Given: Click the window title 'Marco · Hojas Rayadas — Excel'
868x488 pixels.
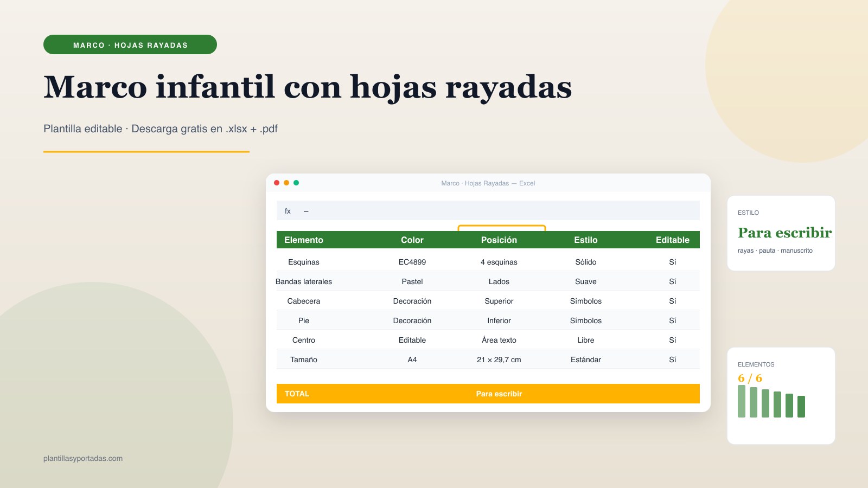Looking at the screenshot, I should 488,183.
